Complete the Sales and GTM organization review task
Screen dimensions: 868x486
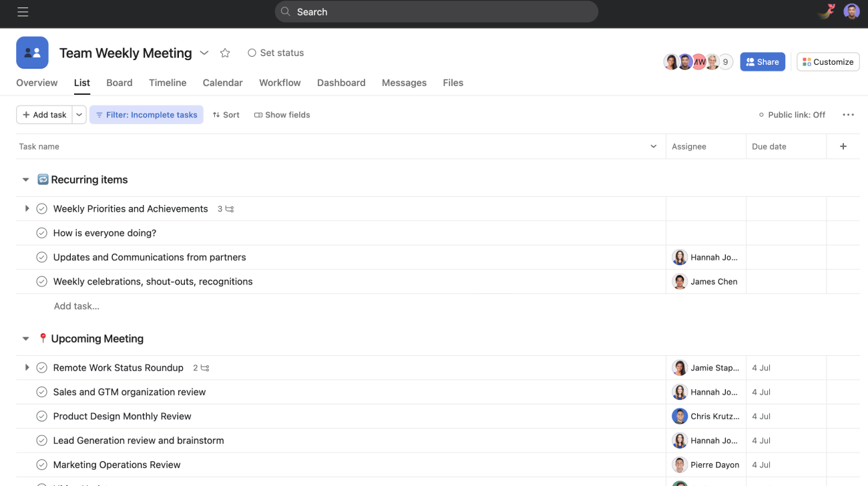(41, 392)
